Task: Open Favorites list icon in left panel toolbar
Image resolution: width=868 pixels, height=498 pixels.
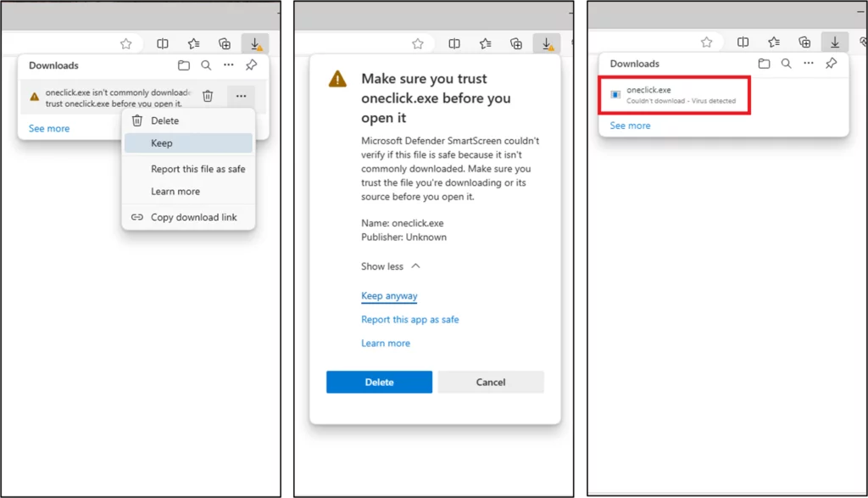Action: tap(193, 44)
